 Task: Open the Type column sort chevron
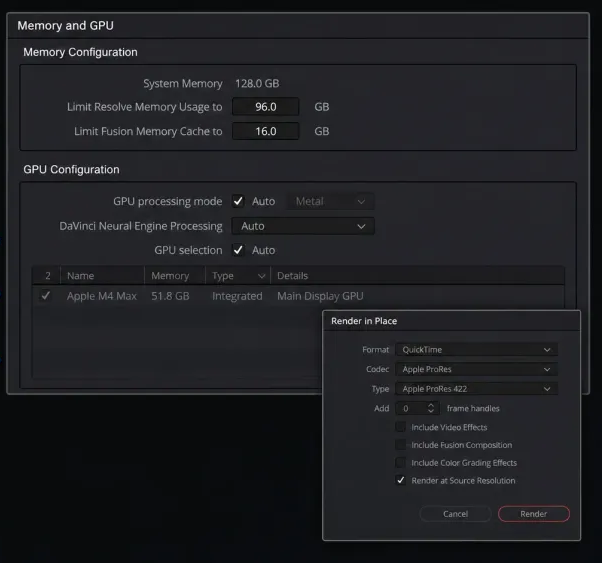click(261, 276)
